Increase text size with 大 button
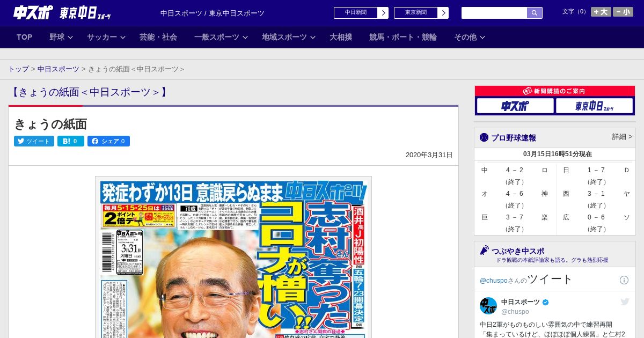The width and height of the screenshot is (644, 338). [x=601, y=12]
